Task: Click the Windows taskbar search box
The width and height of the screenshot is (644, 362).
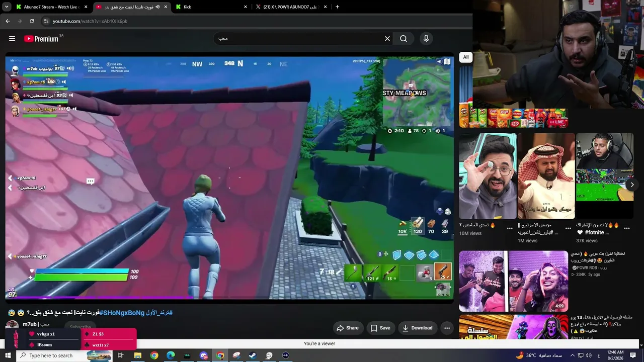Action: pyautogui.click(x=65, y=355)
